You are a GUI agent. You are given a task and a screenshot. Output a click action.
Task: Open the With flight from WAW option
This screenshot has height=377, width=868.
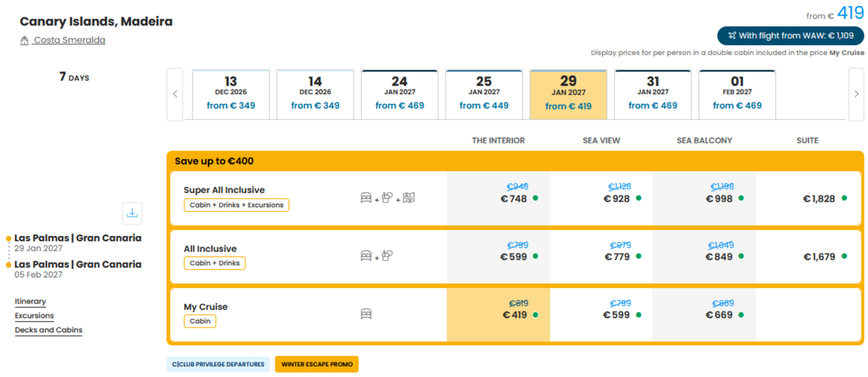click(x=790, y=36)
